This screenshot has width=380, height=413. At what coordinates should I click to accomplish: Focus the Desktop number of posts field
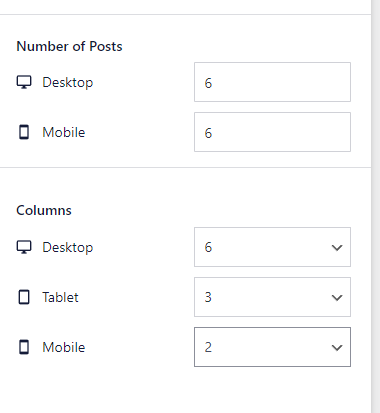272,82
